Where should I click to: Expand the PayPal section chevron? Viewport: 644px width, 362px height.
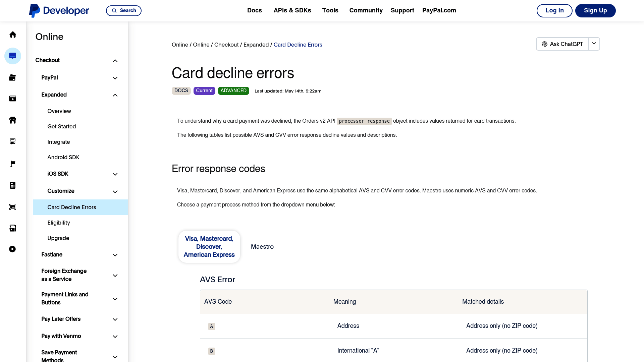pos(115,78)
